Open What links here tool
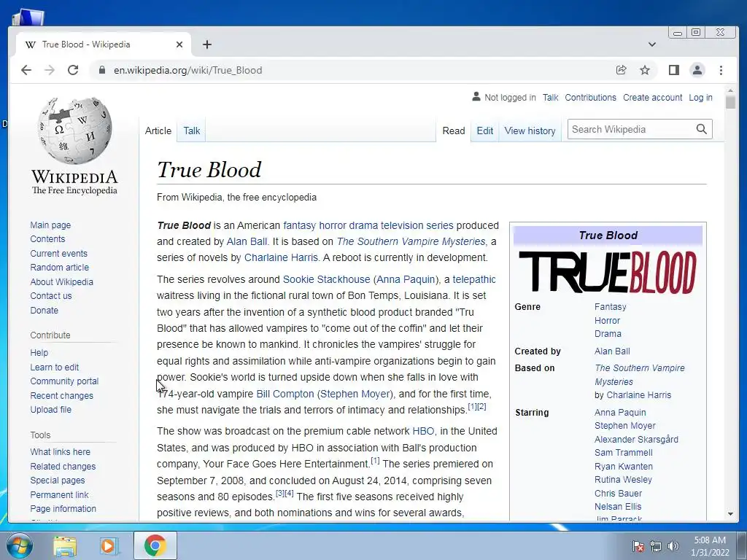The height and width of the screenshot is (560, 747). pyautogui.click(x=60, y=451)
